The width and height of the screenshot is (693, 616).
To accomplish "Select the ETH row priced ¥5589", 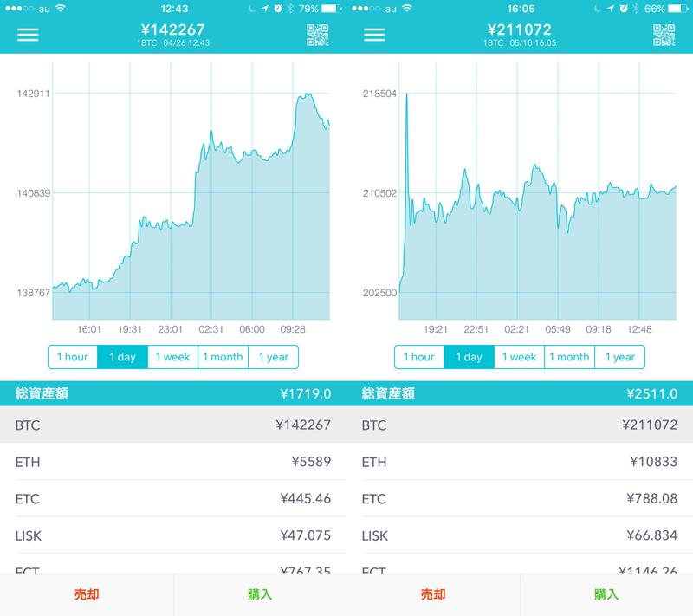I will point(173,462).
